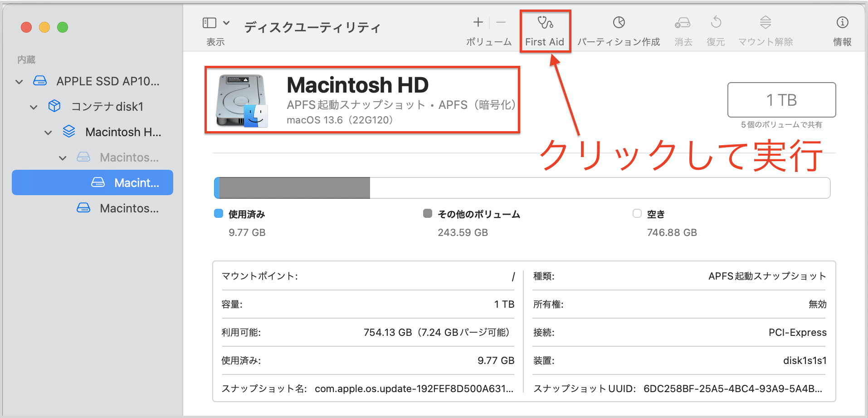Viewport: 868px width, 418px height.
Task: Open the 表示 view options chevron
Action: (x=226, y=23)
